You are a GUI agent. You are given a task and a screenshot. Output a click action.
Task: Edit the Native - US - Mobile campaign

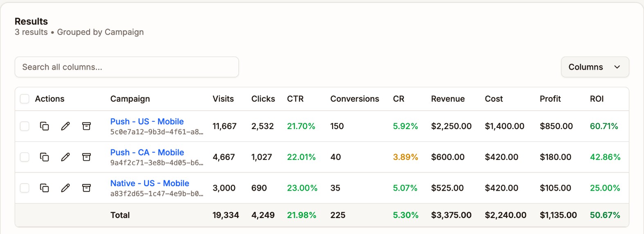point(65,188)
